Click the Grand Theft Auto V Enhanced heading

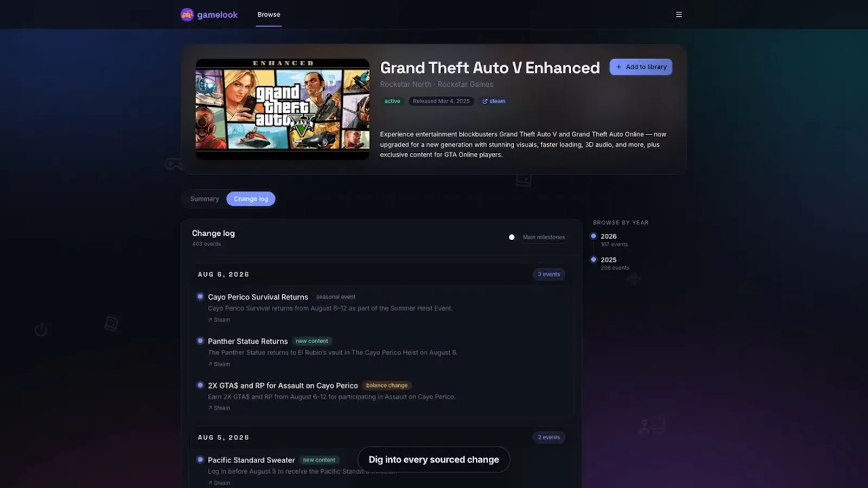[x=490, y=68]
